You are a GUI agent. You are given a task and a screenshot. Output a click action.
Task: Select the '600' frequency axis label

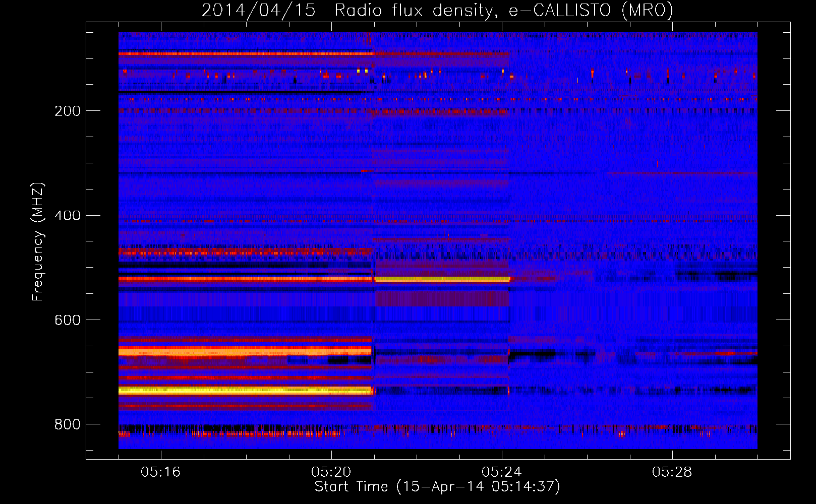pos(68,320)
